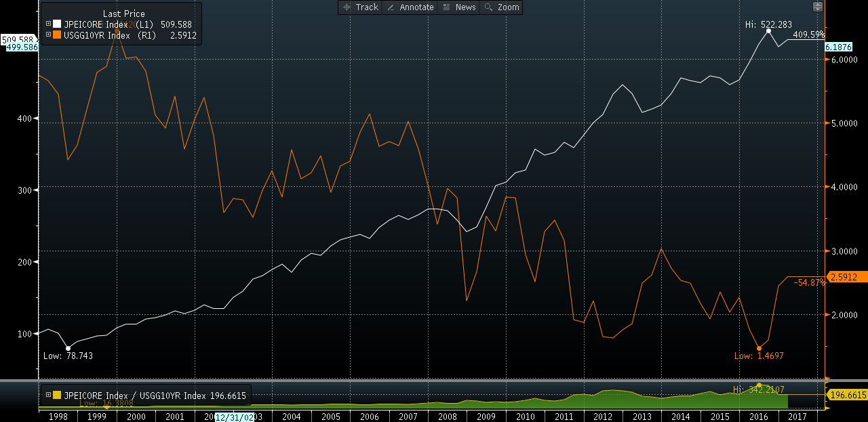Click the Hi: 342.2107 label in lower panel
Image resolution: width=868 pixels, height=422 pixels.
pyautogui.click(x=758, y=389)
